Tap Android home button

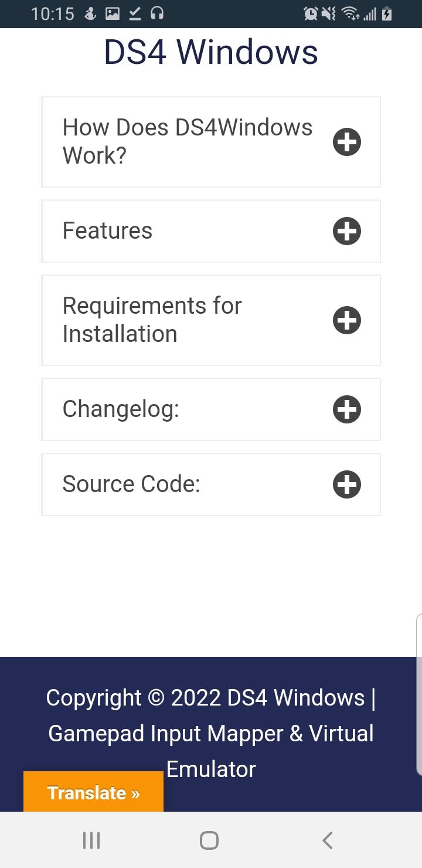pos(209,840)
